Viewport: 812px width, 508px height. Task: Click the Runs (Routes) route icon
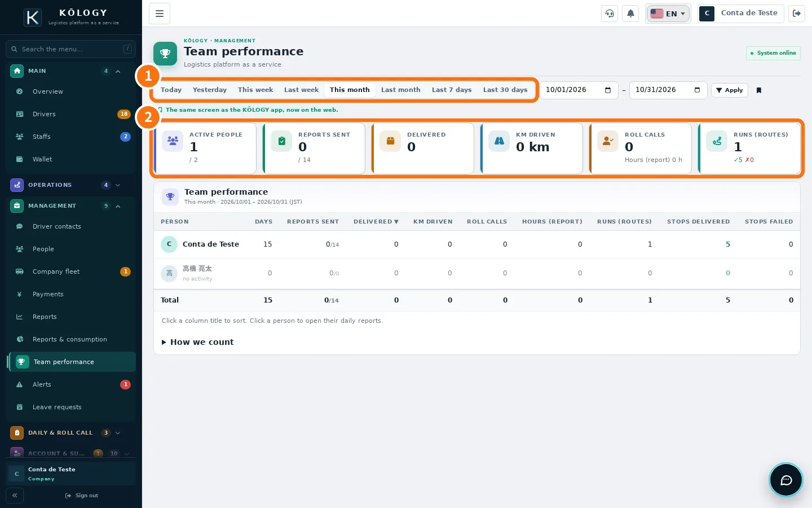click(717, 141)
